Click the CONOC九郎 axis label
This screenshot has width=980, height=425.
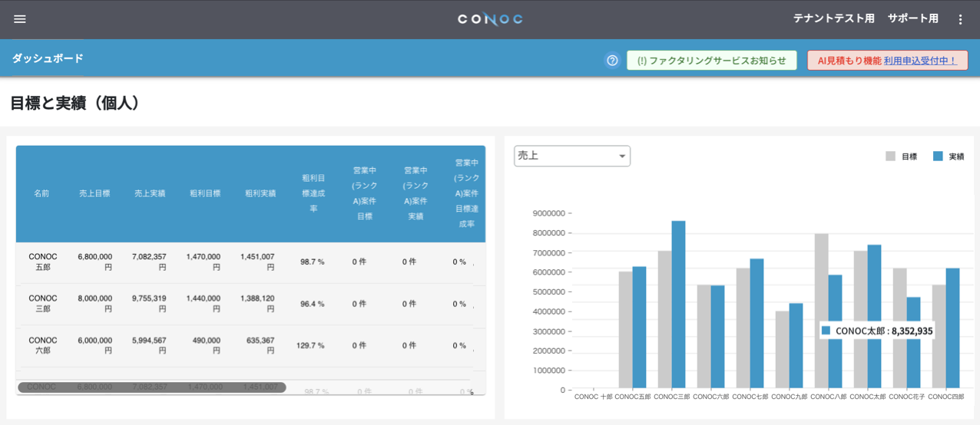789,397
